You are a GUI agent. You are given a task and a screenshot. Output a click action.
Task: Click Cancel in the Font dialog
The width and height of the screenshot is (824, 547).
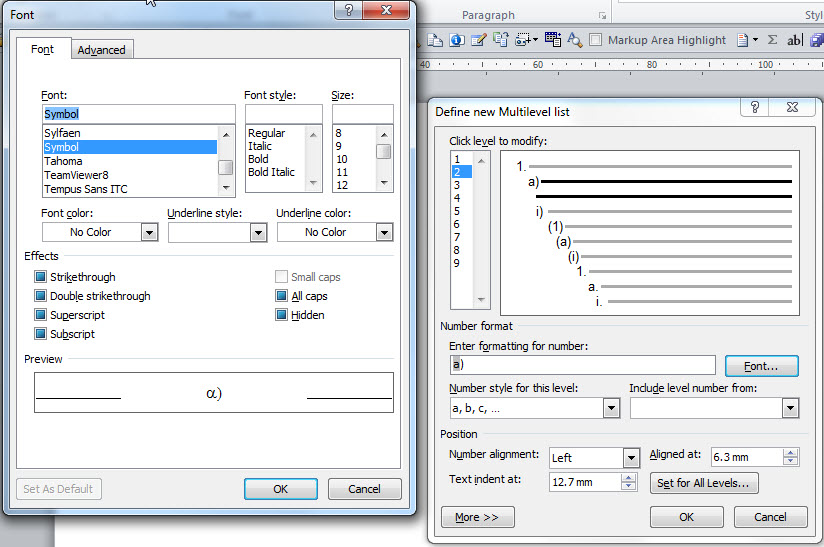point(364,489)
